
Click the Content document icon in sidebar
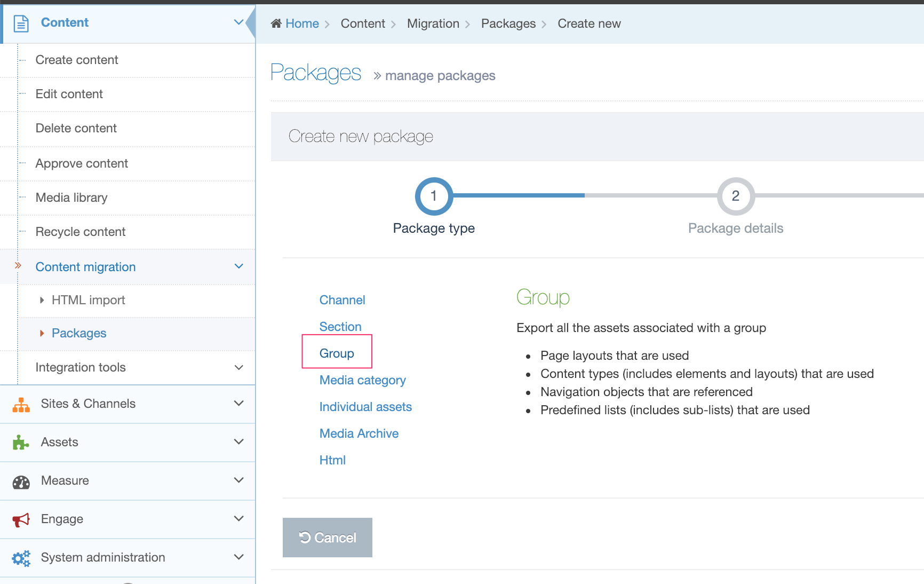pyautogui.click(x=21, y=23)
